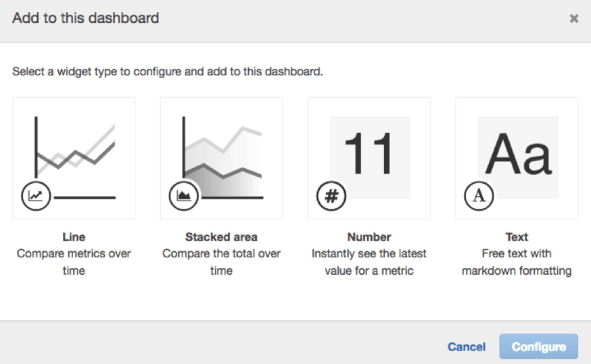This screenshot has height=364, width=591.
Task: Click the circular stacked area badge icon
Action: click(x=183, y=196)
